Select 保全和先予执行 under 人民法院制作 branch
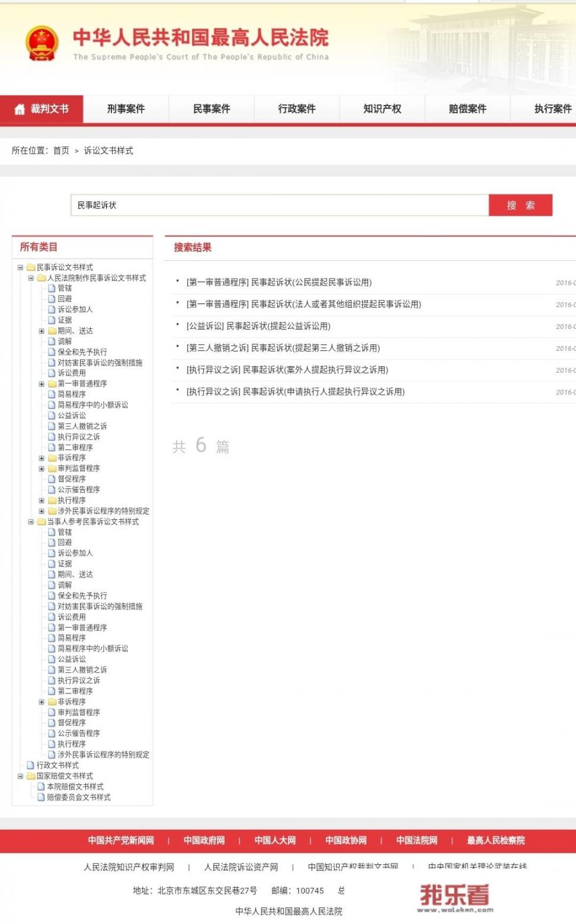 82,352
